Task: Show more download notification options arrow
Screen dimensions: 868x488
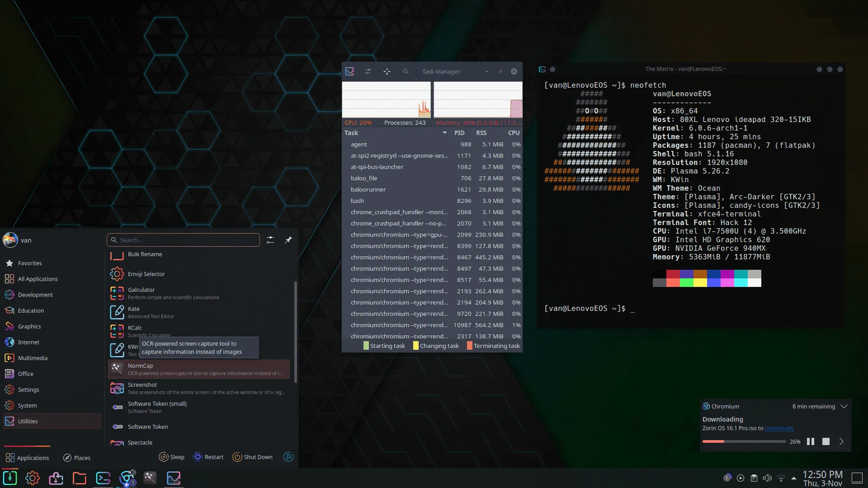Action: tap(841, 441)
